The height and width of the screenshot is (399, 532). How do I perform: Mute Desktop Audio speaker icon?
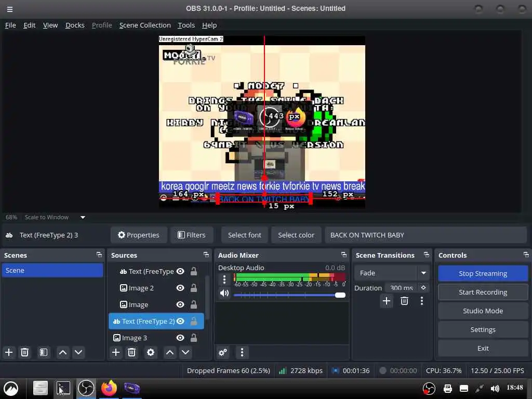[x=224, y=293]
